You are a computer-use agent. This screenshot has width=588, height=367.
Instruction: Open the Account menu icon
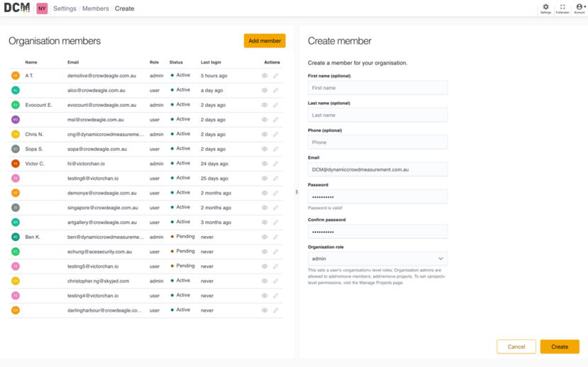pyautogui.click(x=579, y=9)
